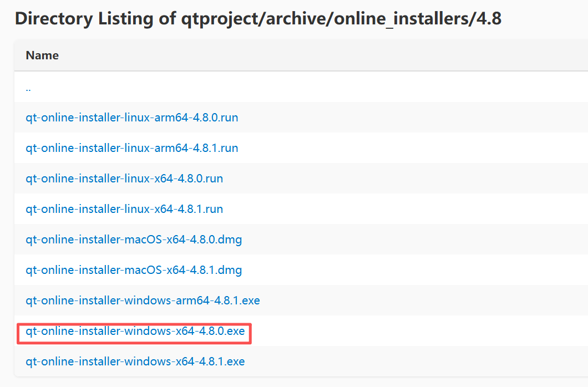
Task: Click the Directory Listing page heading
Action: click(x=258, y=18)
